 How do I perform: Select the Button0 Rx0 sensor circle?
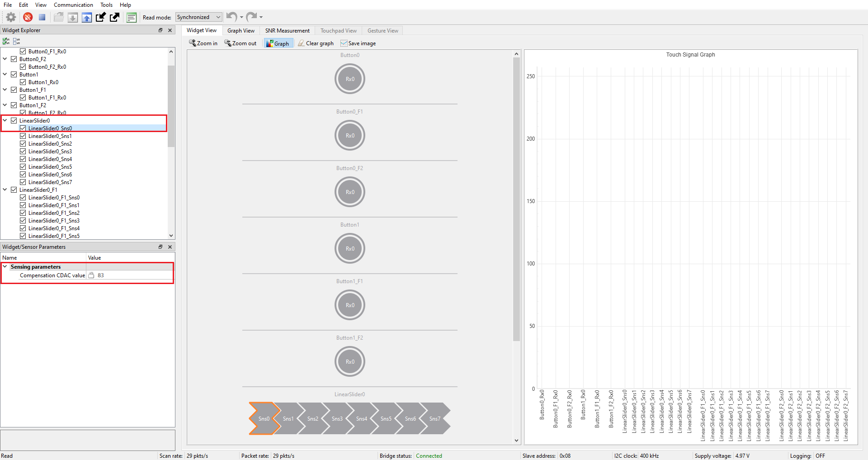350,79
